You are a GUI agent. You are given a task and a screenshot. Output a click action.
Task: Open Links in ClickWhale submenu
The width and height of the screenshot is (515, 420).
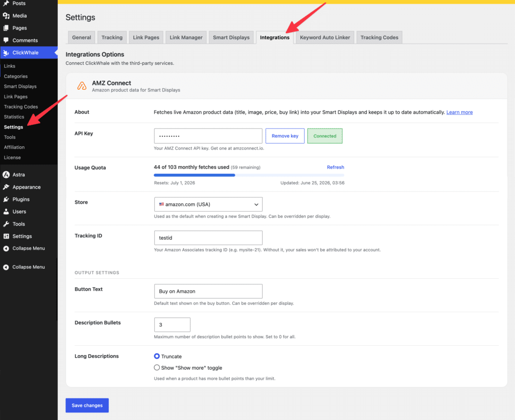[x=10, y=66]
